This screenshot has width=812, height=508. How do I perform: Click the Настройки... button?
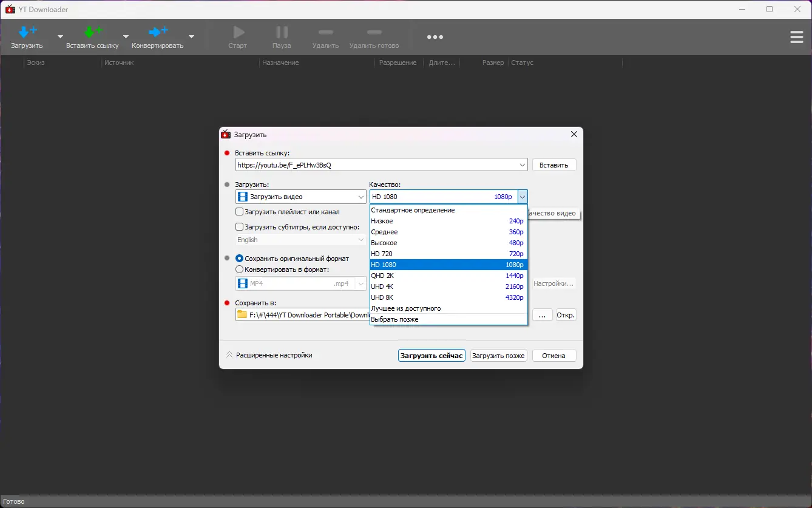point(553,283)
